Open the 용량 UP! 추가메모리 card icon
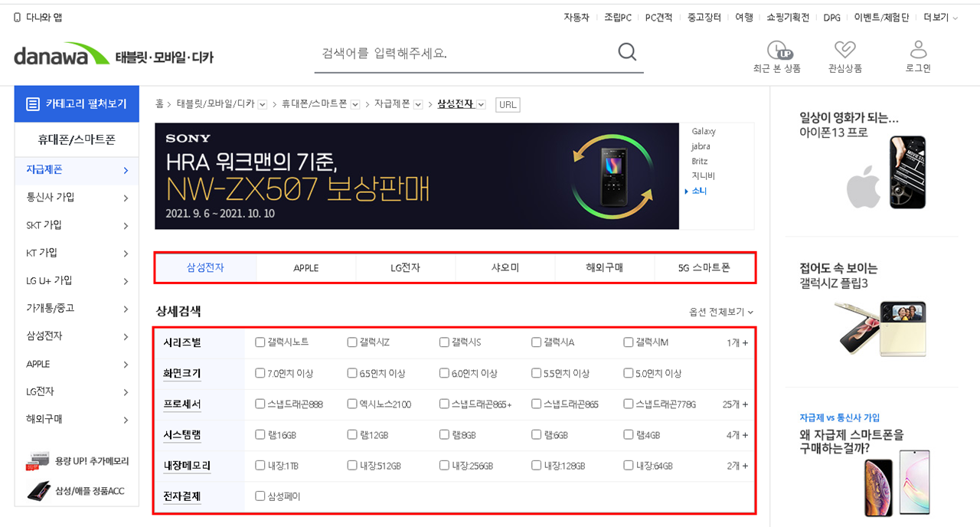Image resolution: width=980 pixels, height=527 pixels. pos(39,462)
